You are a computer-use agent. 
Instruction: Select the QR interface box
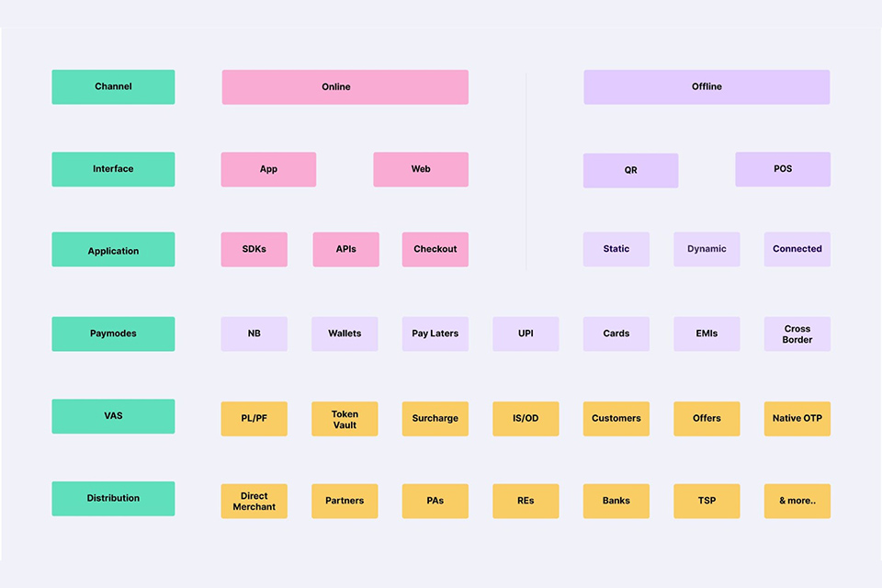click(630, 170)
